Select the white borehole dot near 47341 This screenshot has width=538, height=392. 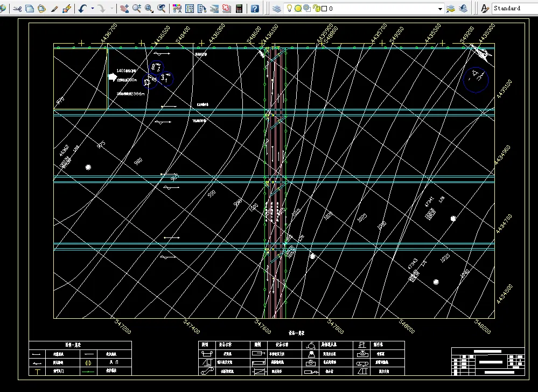pyautogui.click(x=453, y=219)
